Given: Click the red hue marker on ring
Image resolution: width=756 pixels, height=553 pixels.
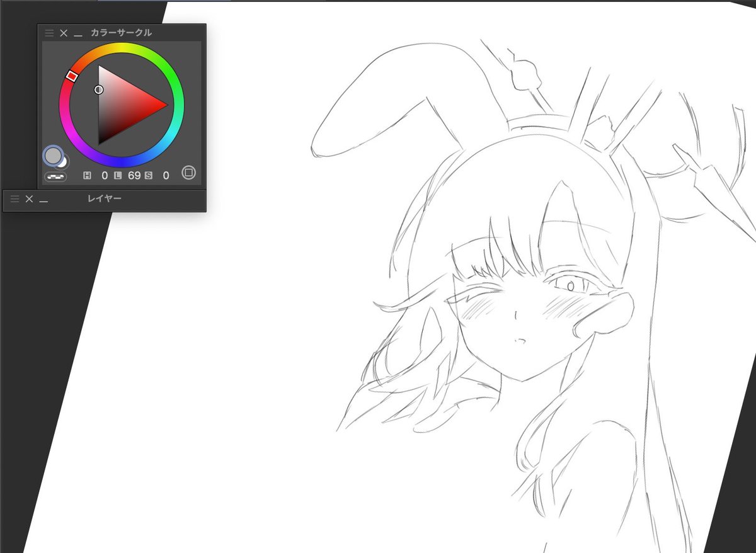Looking at the screenshot, I should (72, 76).
